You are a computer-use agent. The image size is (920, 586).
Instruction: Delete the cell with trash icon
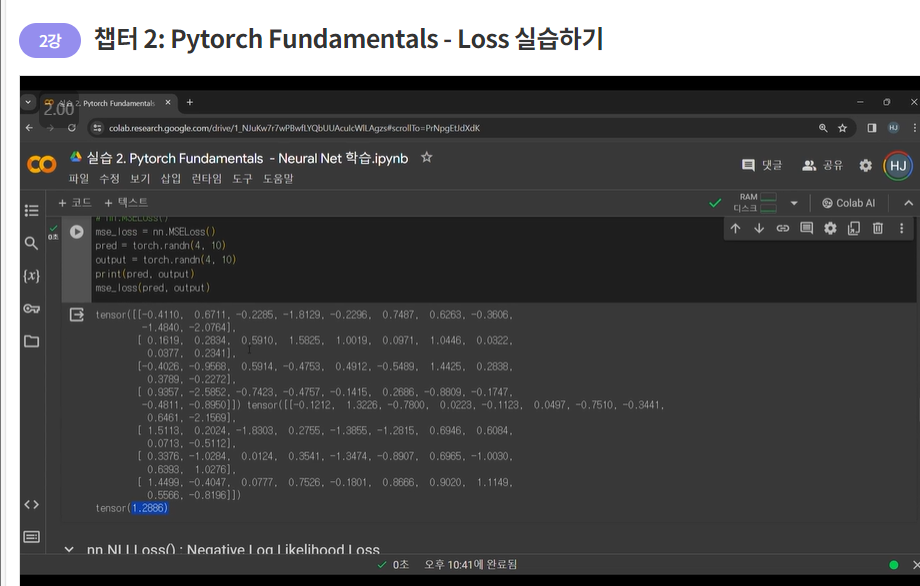(878, 228)
